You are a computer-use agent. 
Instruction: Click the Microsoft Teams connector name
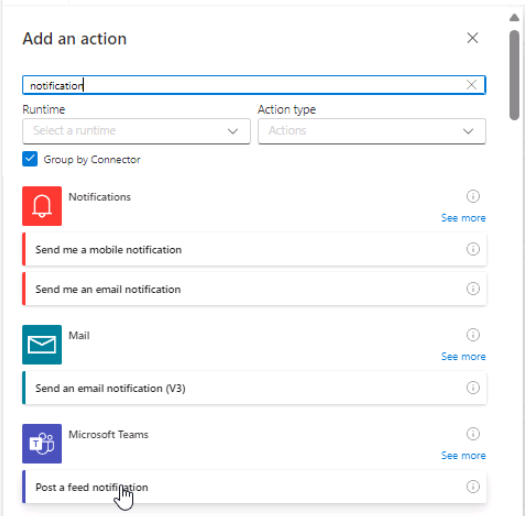108,435
